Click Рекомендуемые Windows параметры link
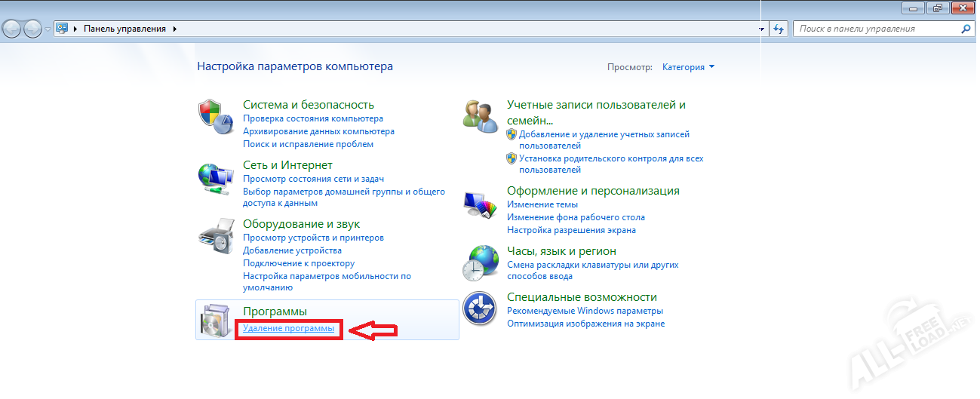Screen dimensions: 980x399 [x=585, y=311]
